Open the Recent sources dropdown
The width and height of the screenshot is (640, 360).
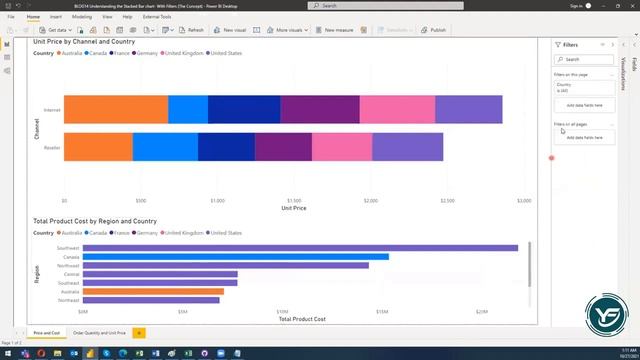149,30
